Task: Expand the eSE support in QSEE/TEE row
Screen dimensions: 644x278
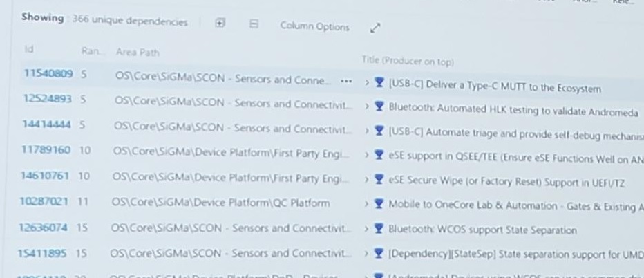Action: coord(367,155)
